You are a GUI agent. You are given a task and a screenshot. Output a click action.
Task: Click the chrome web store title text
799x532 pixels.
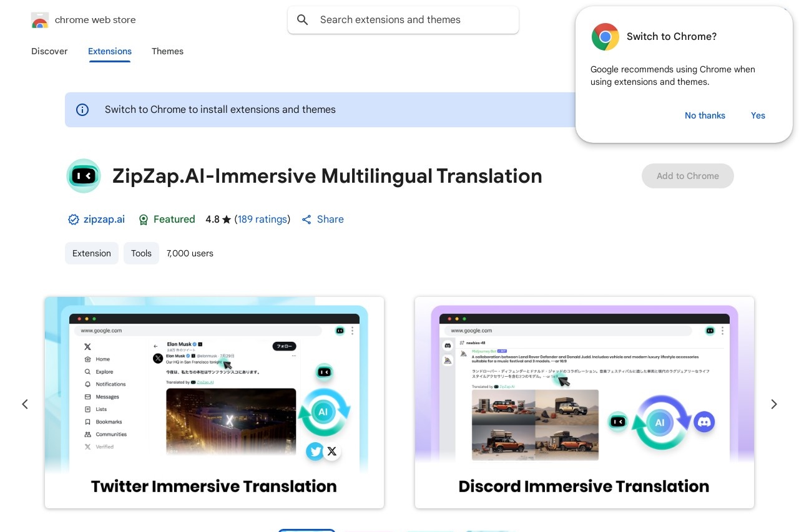(96, 20)
